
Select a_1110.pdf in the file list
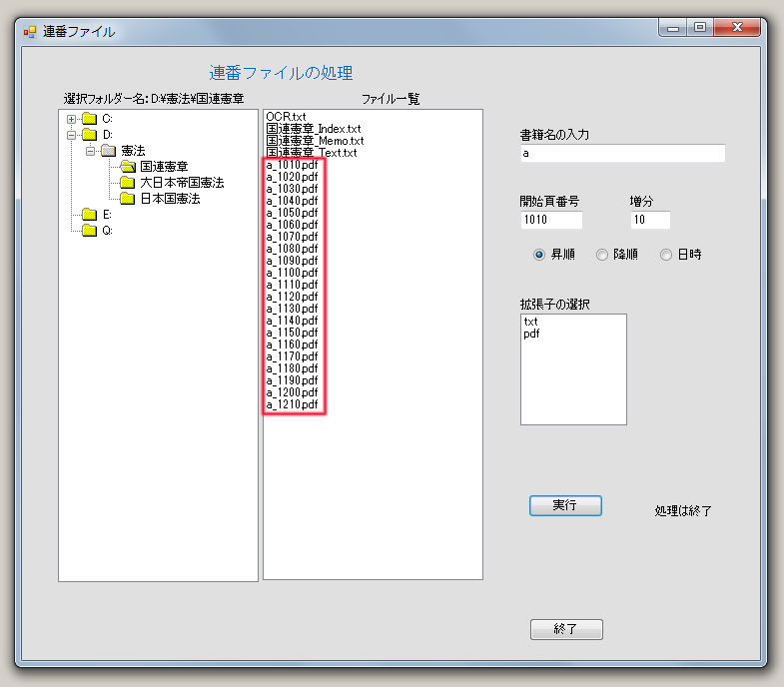(x=292, y=285)
